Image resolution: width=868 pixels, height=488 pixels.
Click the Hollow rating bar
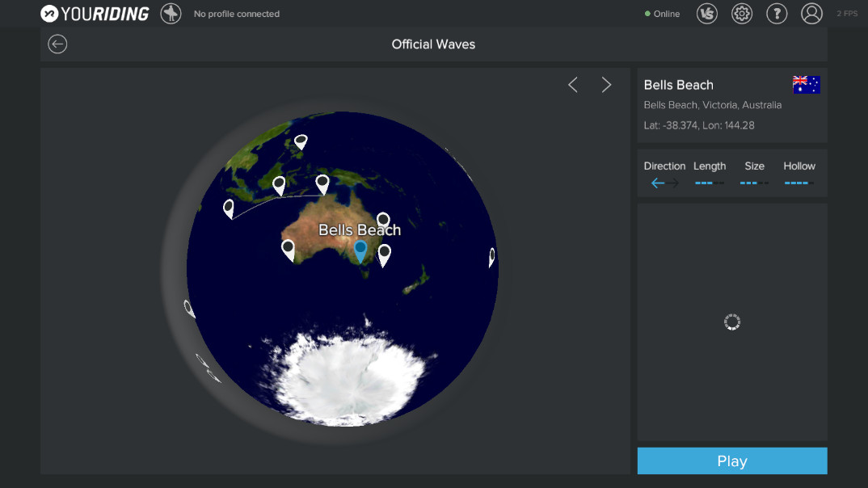click(x=798, y=183)
